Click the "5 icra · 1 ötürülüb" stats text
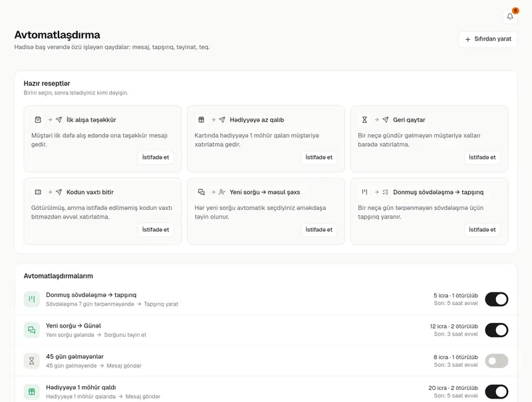 [456, 296]
